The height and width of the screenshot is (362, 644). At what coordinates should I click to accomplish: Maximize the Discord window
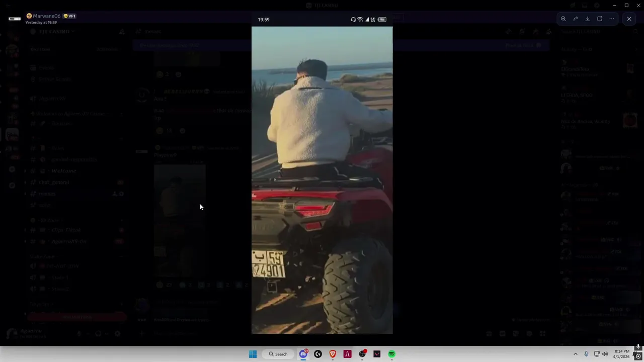pyautogui.click(x=626, y=5)
